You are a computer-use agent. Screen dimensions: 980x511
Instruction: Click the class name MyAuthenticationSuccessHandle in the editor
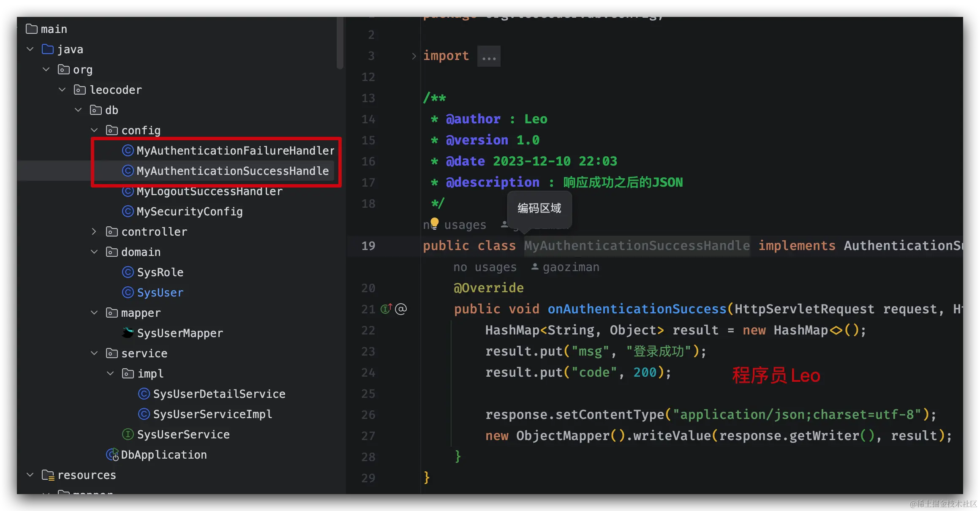point(637,246)
